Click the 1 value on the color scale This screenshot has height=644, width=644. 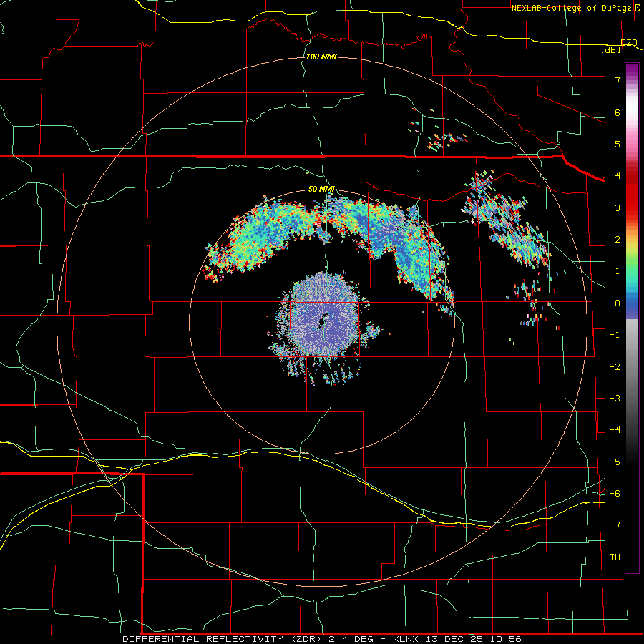tap(618, 271)
